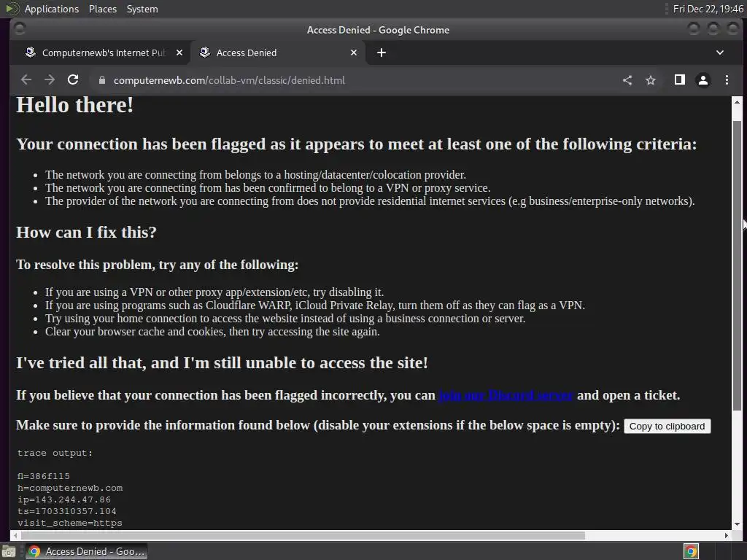747x560 pixels.
Task: Click the 'Hello there!' heading
Action: [x=75, y=105]
